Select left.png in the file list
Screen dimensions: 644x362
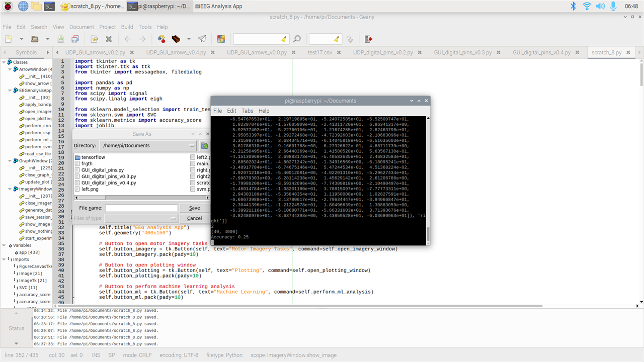(x=87, y=189)
